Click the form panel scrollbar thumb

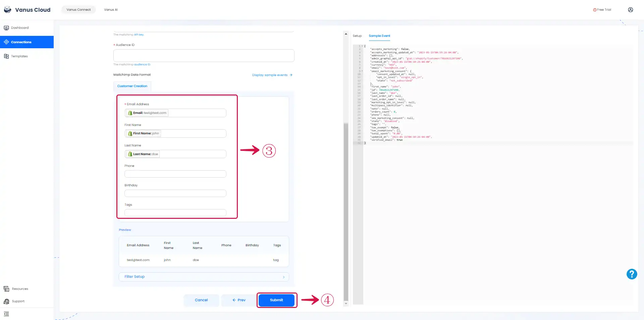(346, 212)
